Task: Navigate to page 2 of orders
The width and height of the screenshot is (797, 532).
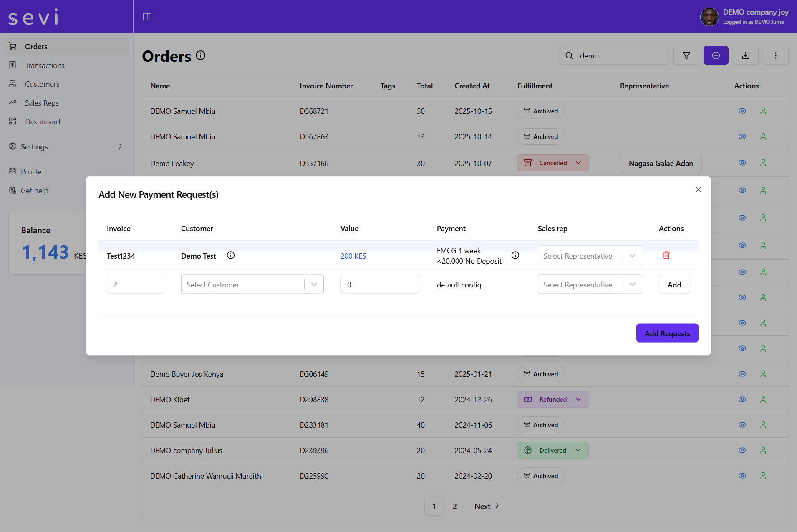Action: click(454, 506)
